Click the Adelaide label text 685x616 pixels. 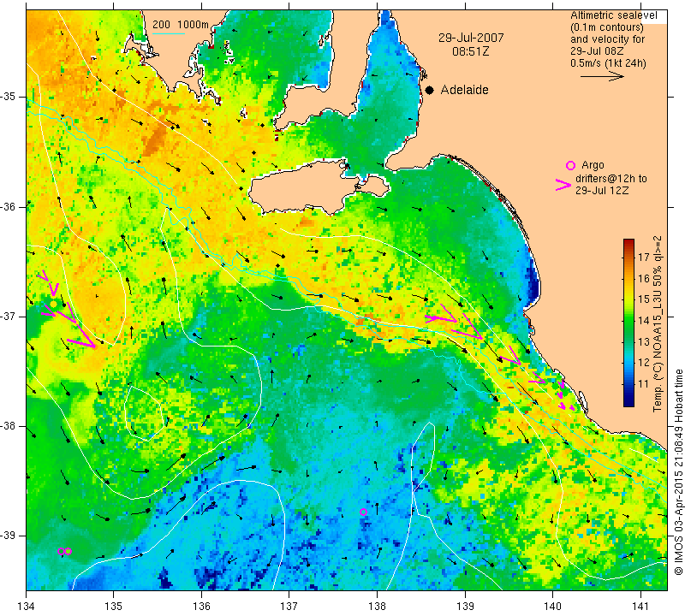point(464,90)
